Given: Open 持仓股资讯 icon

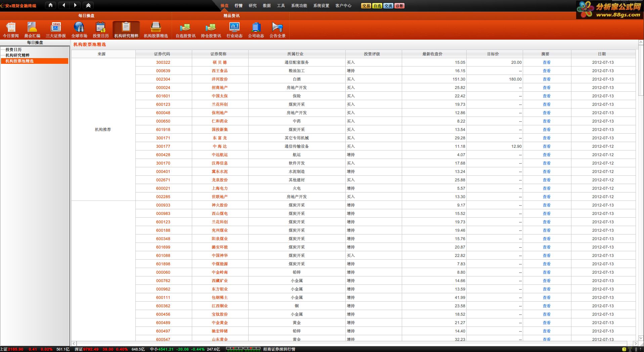Looking at the screenshot, I should (x=211, y=30).
